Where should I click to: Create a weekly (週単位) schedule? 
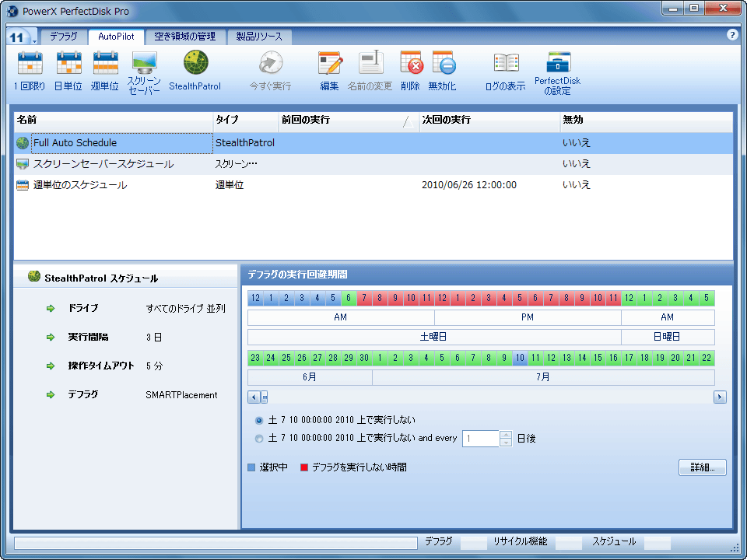(x=105, y=71)
